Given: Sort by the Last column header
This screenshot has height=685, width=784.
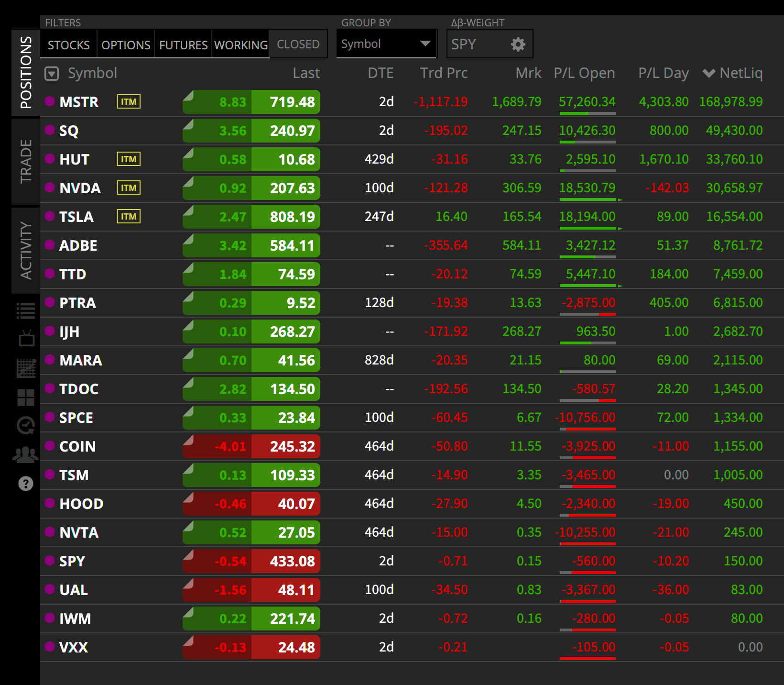Looking at the screenshot, I should (306, 73).
